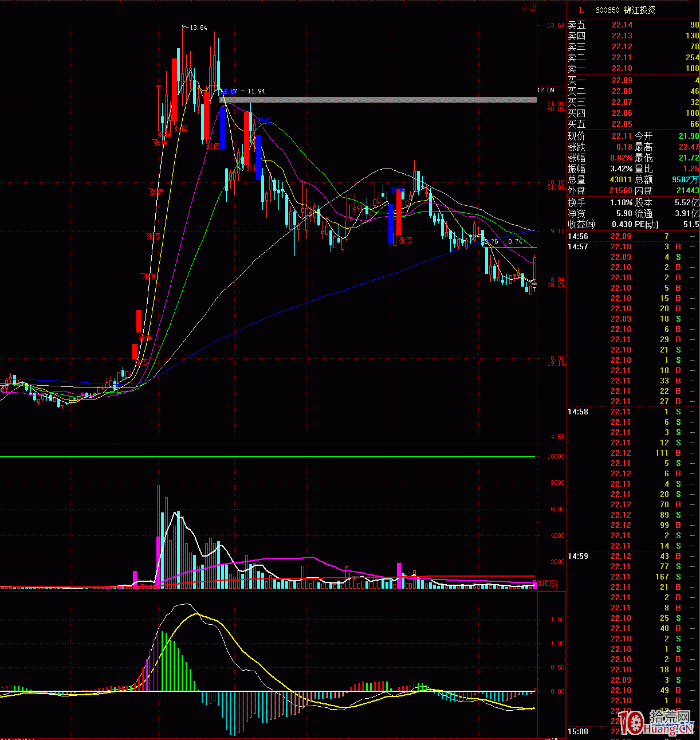This screenshot has height=740, width=700.
Task: Click the 收益(四) value 0.430
Action: coord(622,224)
